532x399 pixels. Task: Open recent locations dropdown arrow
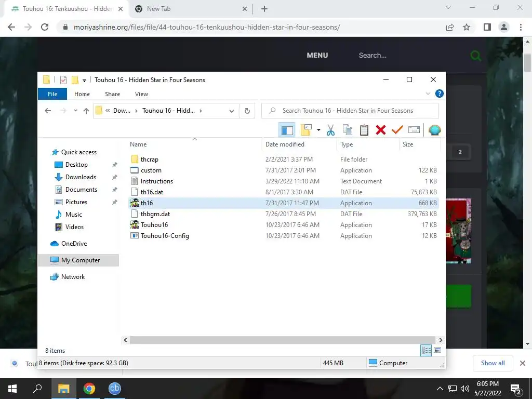(x=75, y=111)
